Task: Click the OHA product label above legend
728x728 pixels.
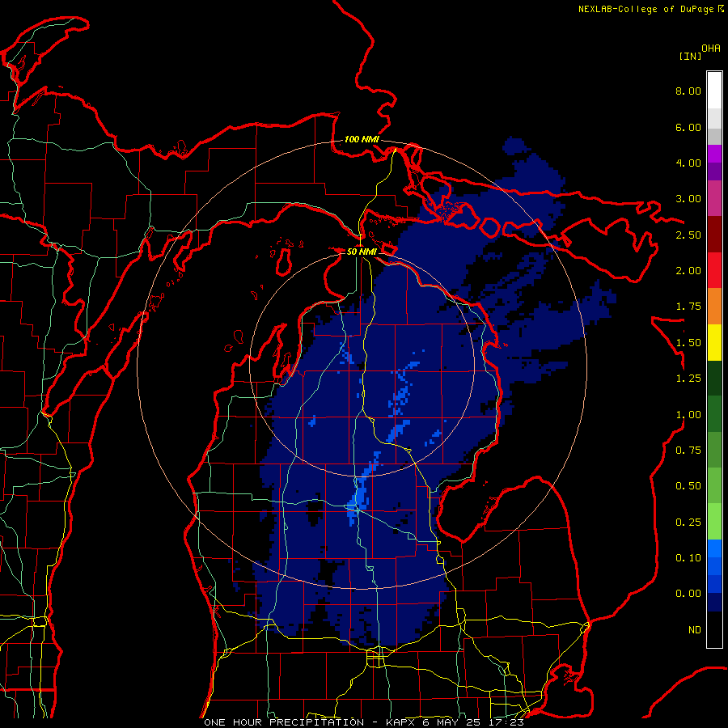Action: click(x=711, y=48)
